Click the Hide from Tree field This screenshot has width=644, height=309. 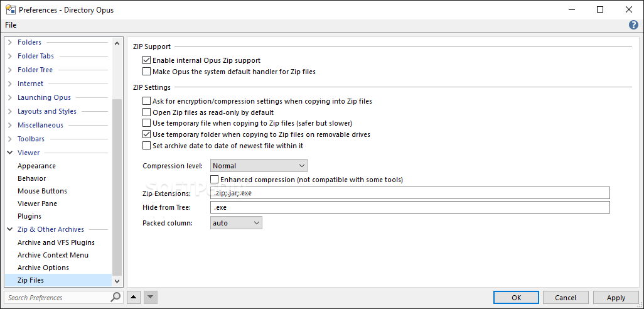[410, 207]
